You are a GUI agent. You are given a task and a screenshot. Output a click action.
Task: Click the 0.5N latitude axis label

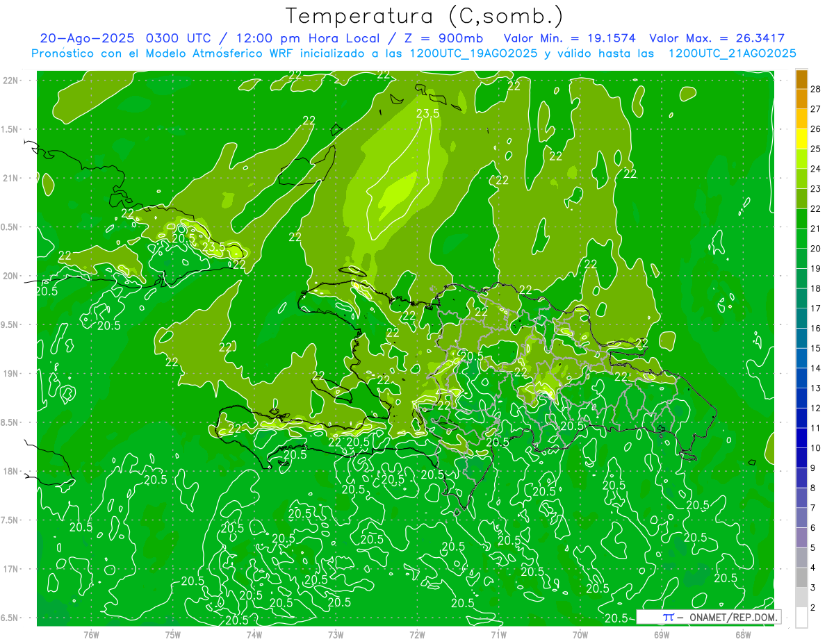pyautogui.click(x=10, y=227)
